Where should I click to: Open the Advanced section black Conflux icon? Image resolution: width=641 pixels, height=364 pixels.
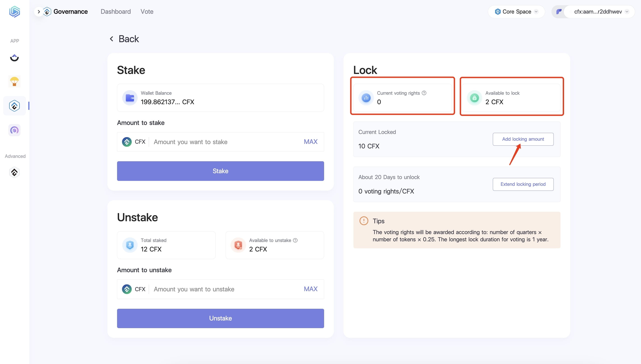point(14,172)
